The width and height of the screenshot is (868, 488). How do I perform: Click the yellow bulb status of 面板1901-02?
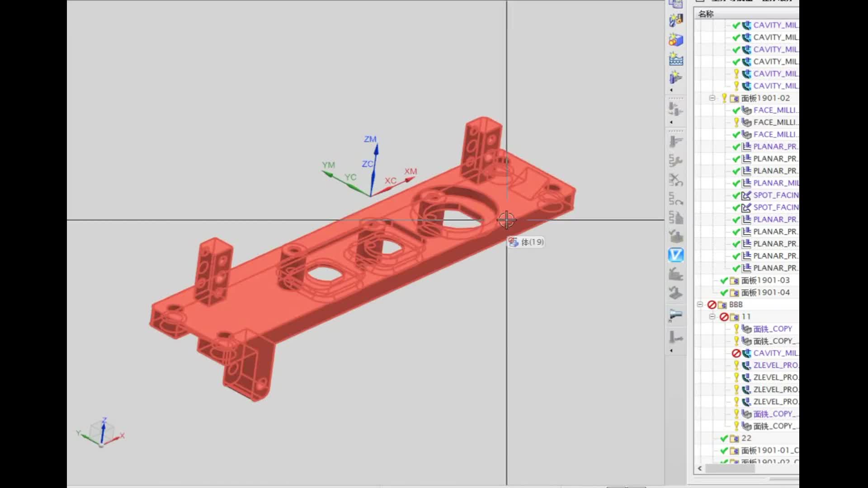(x=724, y=98)
